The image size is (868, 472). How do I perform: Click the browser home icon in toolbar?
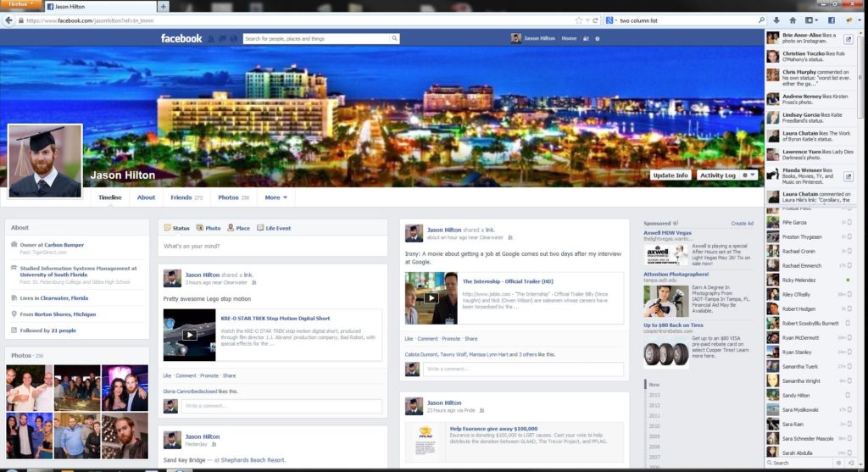[793, 19]
